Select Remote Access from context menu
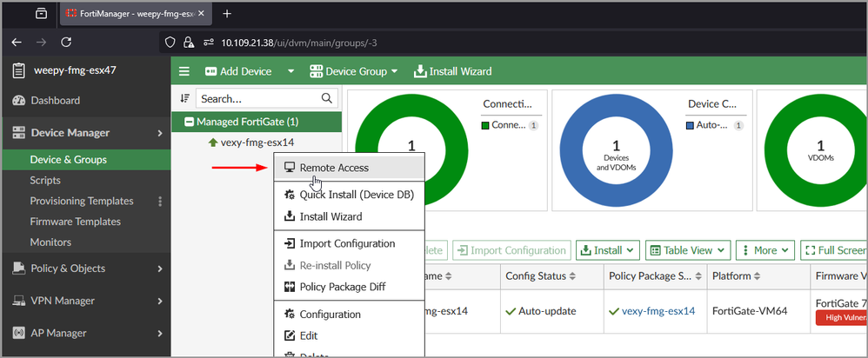868x358 pixels. coord(334,168)
